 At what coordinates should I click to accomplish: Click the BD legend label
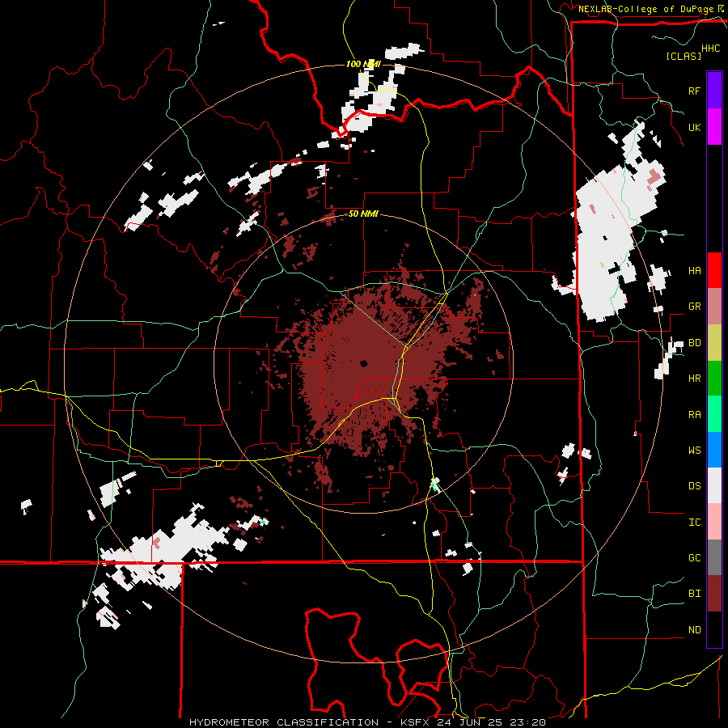point(694,343)
